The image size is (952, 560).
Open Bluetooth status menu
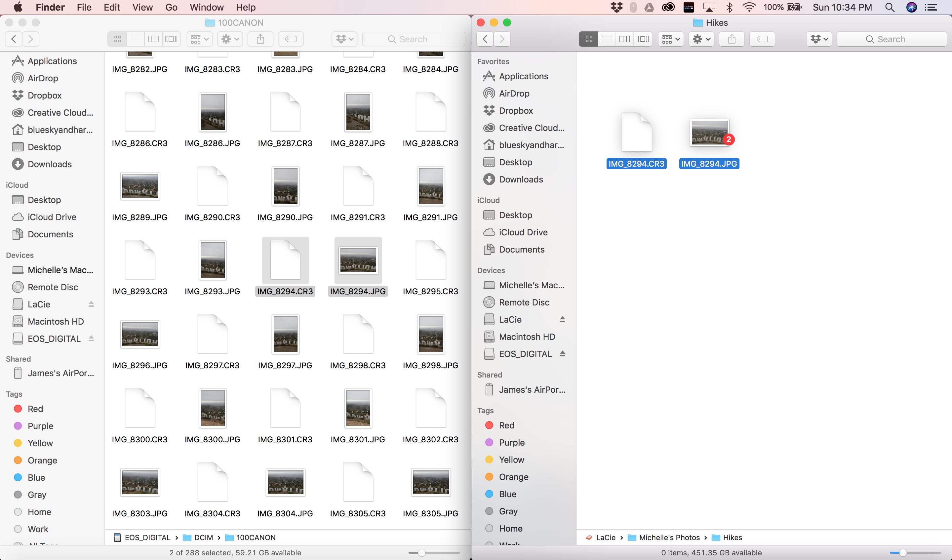(x=730, y=7)
